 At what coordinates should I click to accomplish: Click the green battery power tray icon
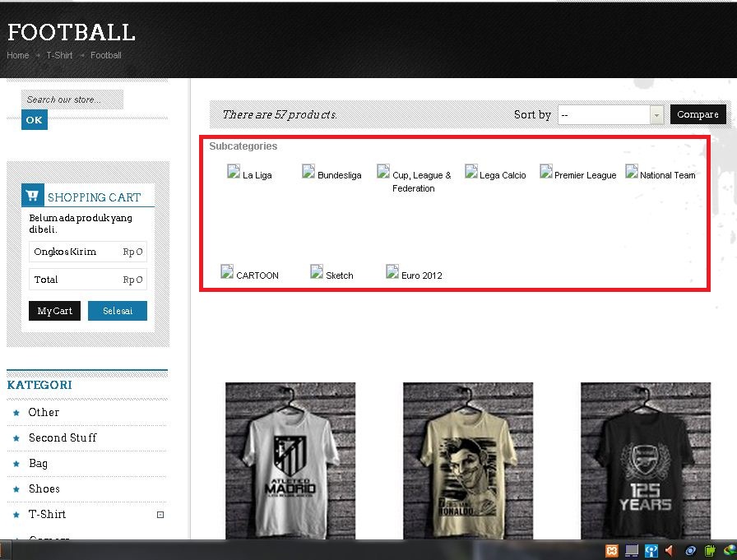(709, 551)
